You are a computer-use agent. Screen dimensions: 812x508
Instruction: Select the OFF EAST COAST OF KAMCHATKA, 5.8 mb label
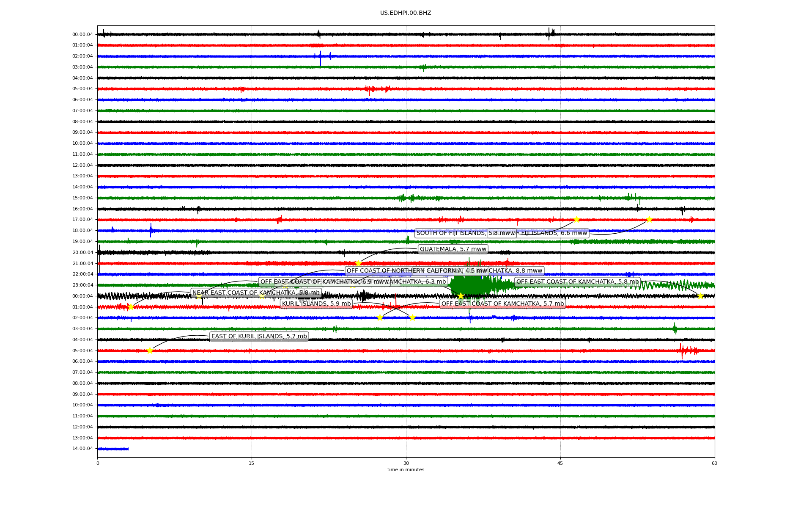[x=577, y=282]
